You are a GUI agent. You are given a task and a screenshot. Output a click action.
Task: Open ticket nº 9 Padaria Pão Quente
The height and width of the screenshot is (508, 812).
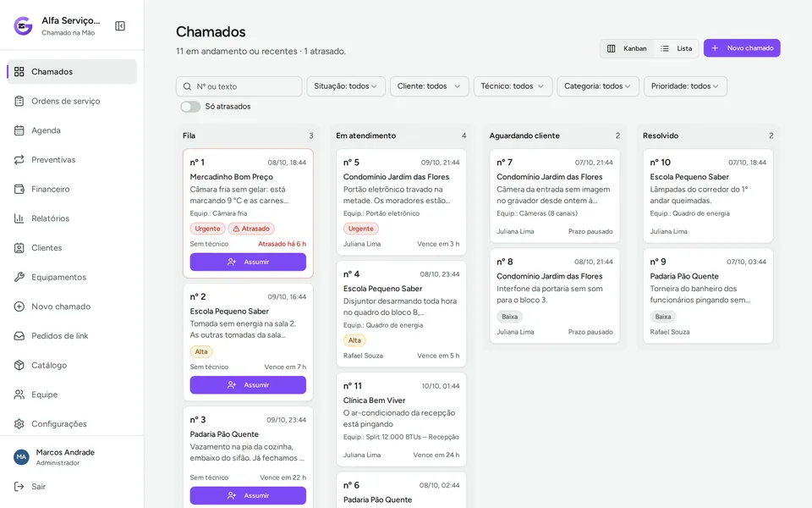[x=708, y=296]
